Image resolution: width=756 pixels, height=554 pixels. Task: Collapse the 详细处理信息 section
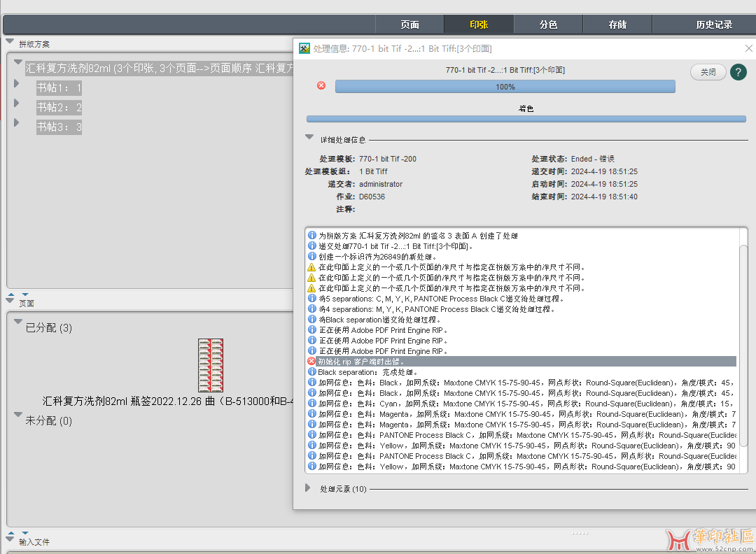pyautogui.click(x=309, y=137)
